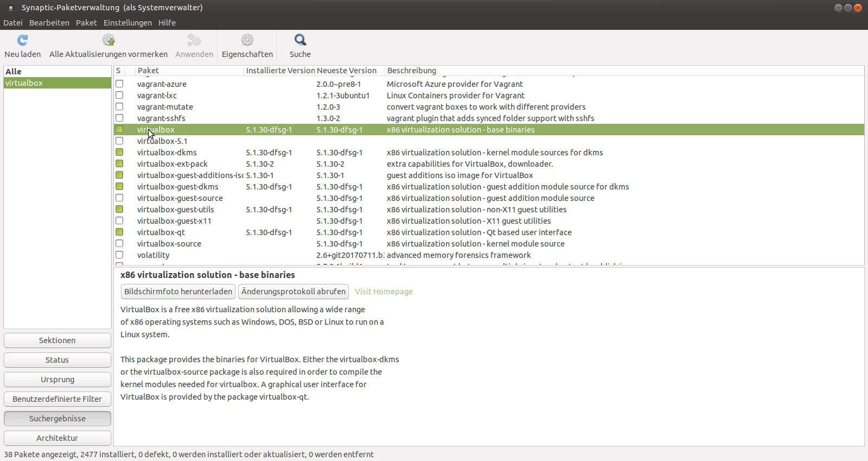Viewport: 868px width, 461px height.
Task: Open Eigenschaften via the gear icon
Action: pyautogui.click(x=247, y=40)
